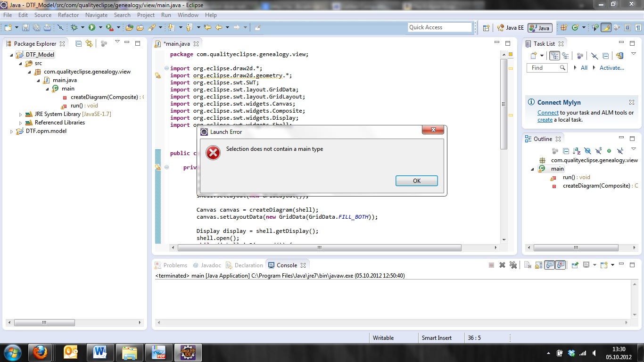Image resolution: width=644 pixels, height=362 pixels.
Task: Click All filter in Task List
Action: click(584, 68)
